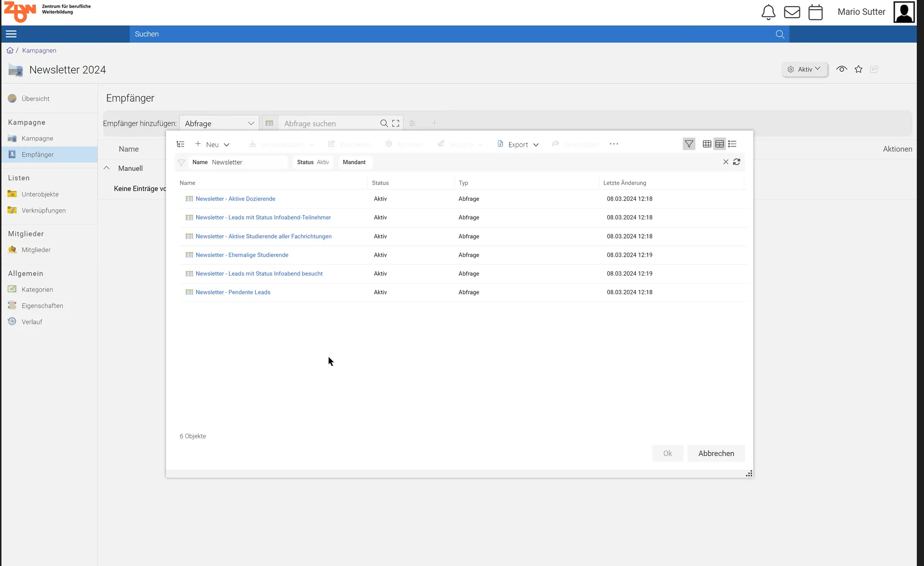
Task: Switch to table view icon
Action: click(720, 144)
